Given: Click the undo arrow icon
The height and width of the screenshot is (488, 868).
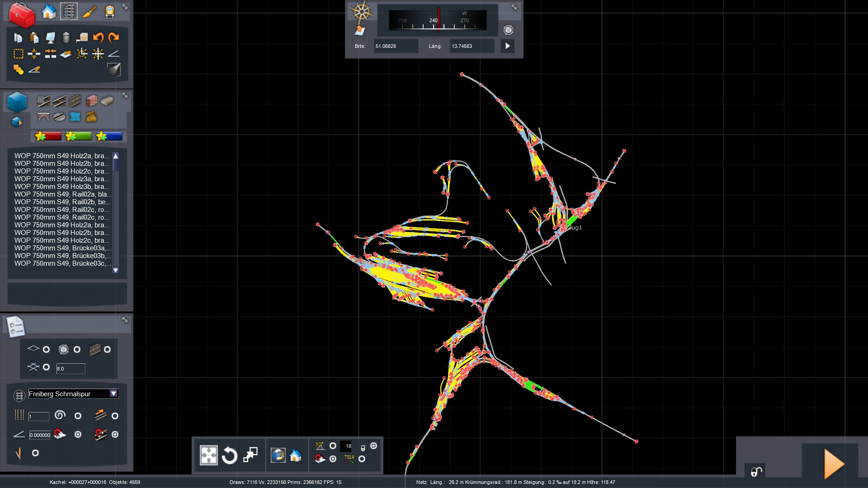Looking at the screenshot, I should pyautogui.click(x=98, y=38).
